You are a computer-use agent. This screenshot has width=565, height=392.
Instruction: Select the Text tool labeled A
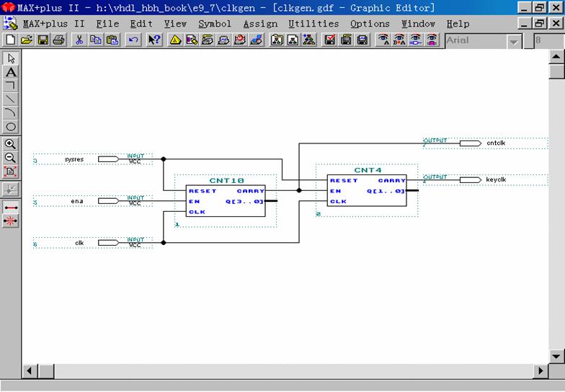[11, 72]
